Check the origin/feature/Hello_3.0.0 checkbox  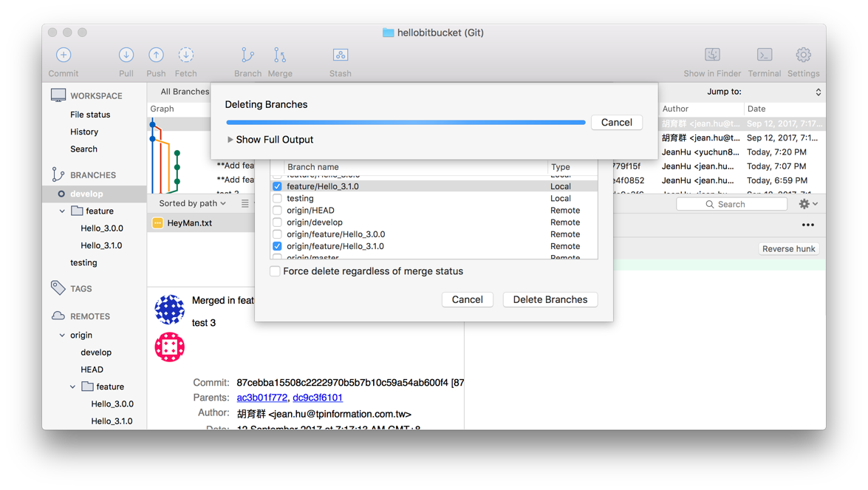[277, 234]
